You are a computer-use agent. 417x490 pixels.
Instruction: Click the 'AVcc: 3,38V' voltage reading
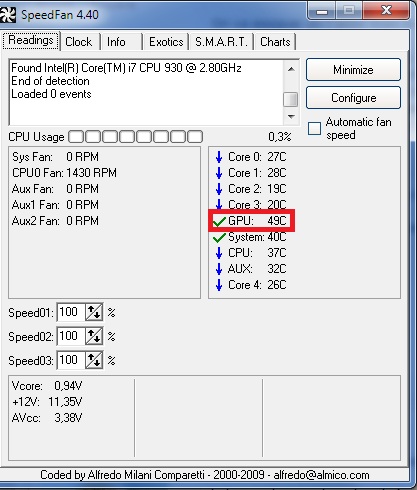click(x=47, y=418)
